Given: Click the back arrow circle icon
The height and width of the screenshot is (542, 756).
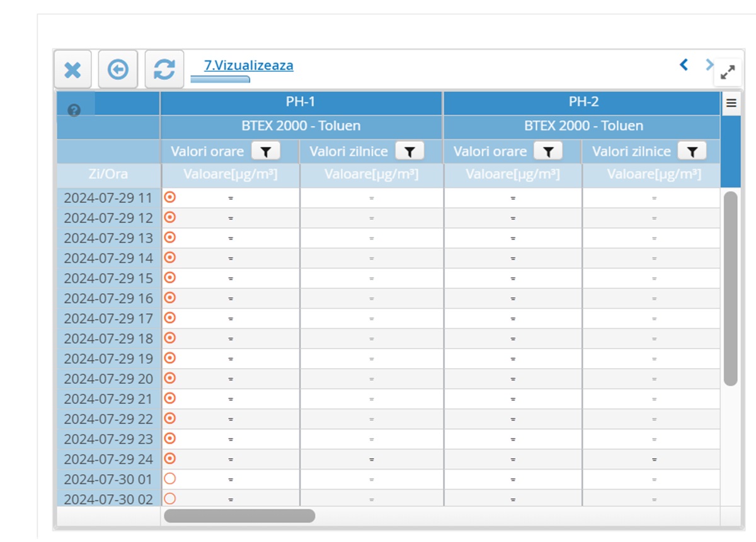Looking at the screenshot, I should pos(118,69).
